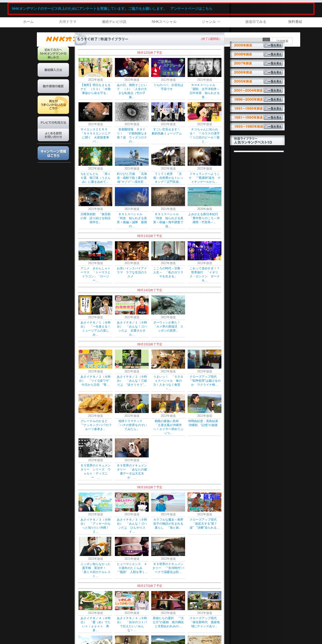Open the サイエンスZERO Mars rover thumbnail
322x644 pixels.
(95, 112)
